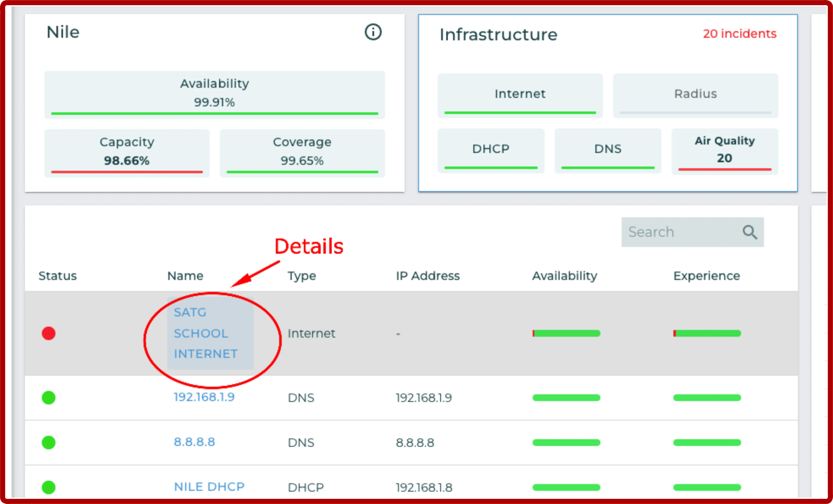
Task: Sort by Availability column header
Action: pos(564,276)
